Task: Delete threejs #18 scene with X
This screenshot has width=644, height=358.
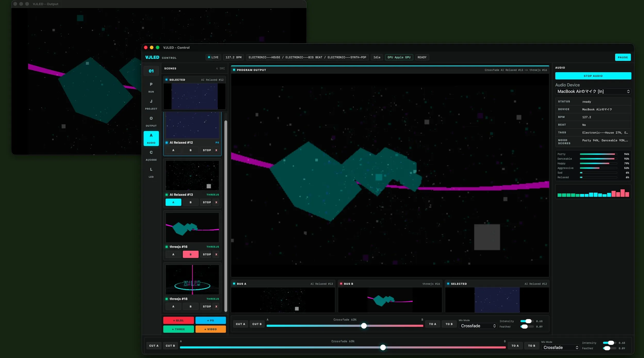Action: [216, 306]
